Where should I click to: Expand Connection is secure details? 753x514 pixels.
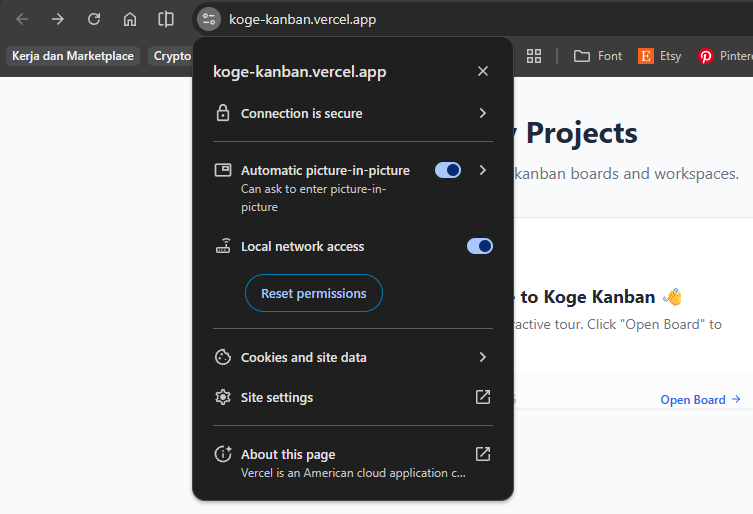tap(482, 113)
